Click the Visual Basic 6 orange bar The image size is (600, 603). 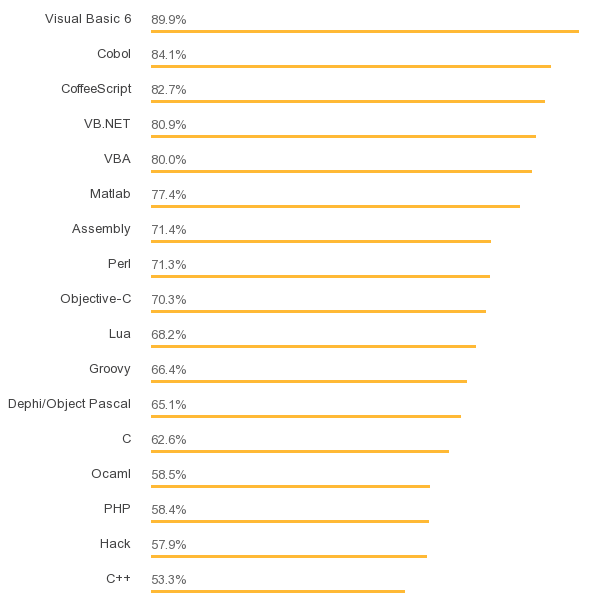click(x=364, y=31)
